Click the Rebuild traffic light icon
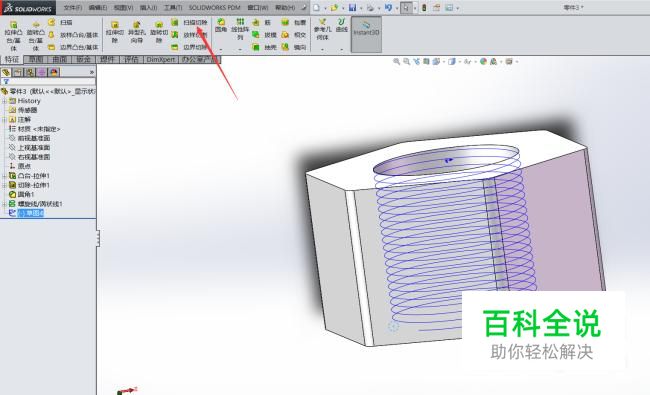 pos(424,7)
